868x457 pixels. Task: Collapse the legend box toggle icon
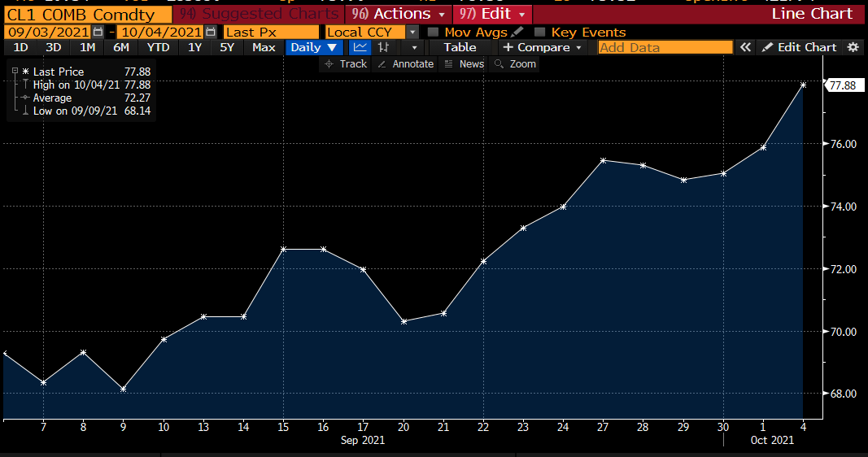coord(15,71)
